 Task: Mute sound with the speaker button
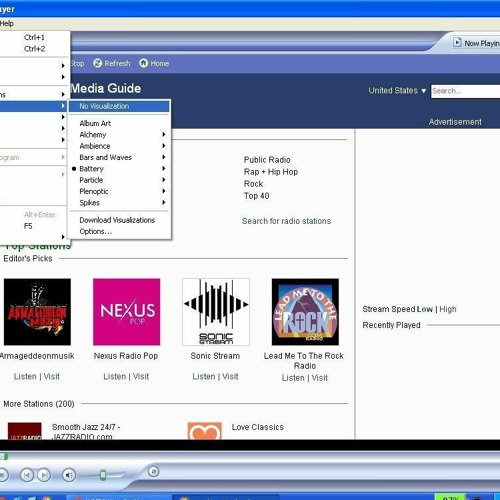point(69,475)
